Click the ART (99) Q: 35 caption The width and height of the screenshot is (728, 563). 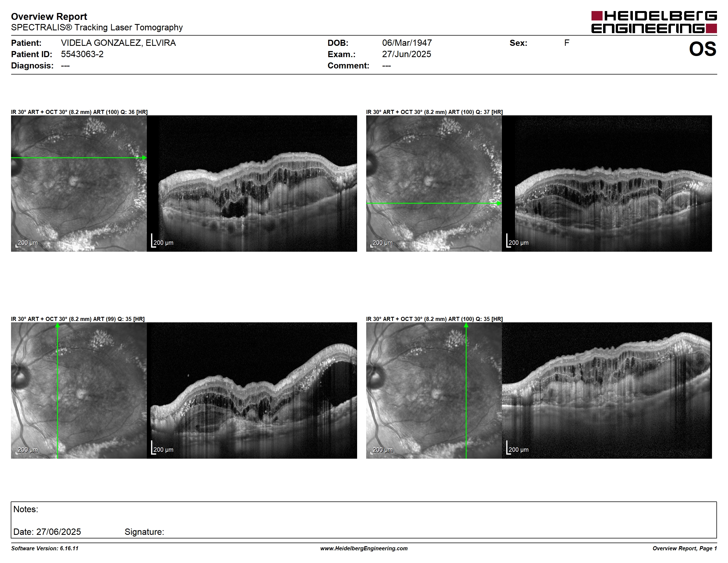coord(78,319)
